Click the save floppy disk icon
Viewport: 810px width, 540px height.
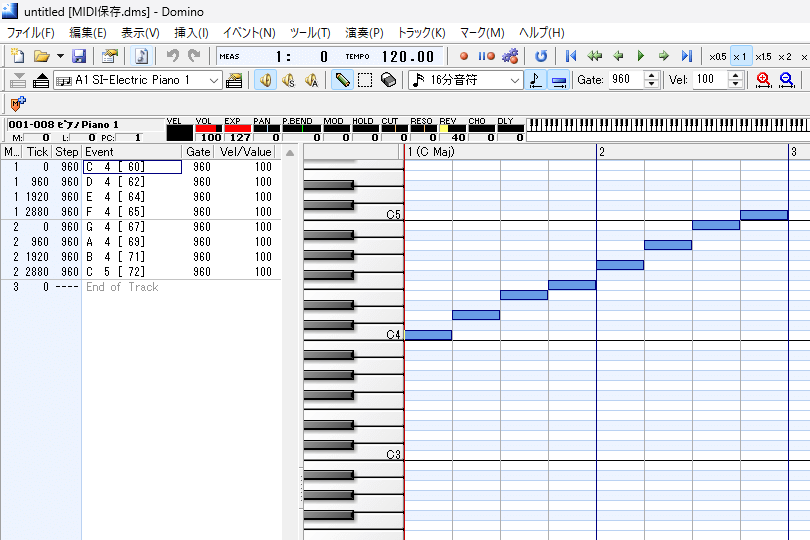79,56
